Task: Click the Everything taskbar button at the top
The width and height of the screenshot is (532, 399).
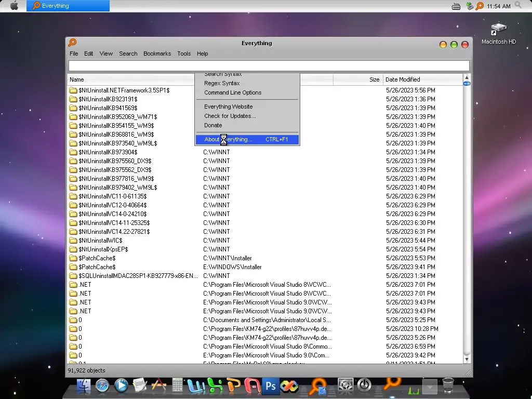Action: point(68,6)
